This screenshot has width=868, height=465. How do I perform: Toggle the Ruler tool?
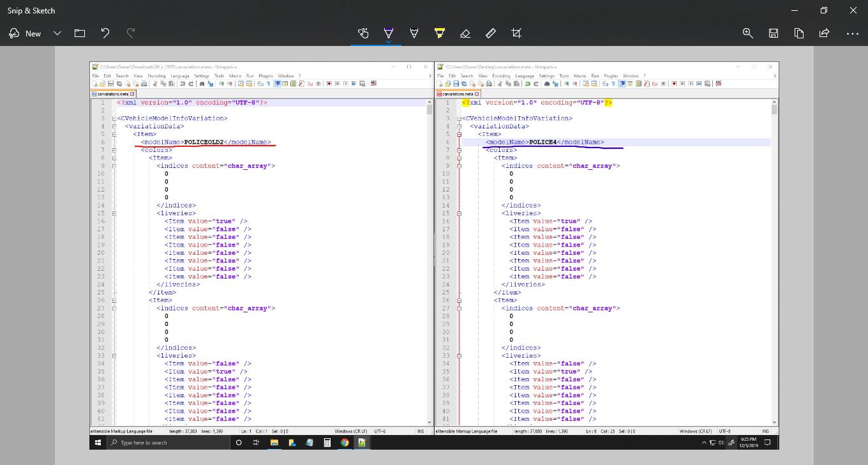491,33
